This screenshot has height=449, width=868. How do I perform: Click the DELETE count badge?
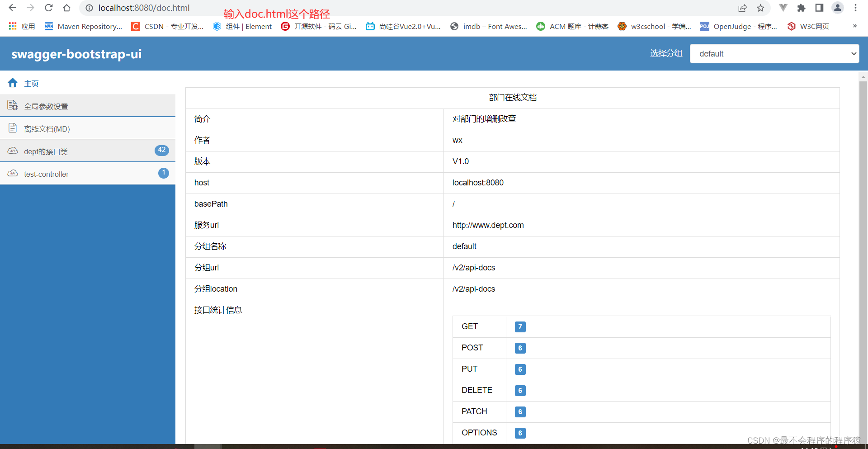[520, 390]
